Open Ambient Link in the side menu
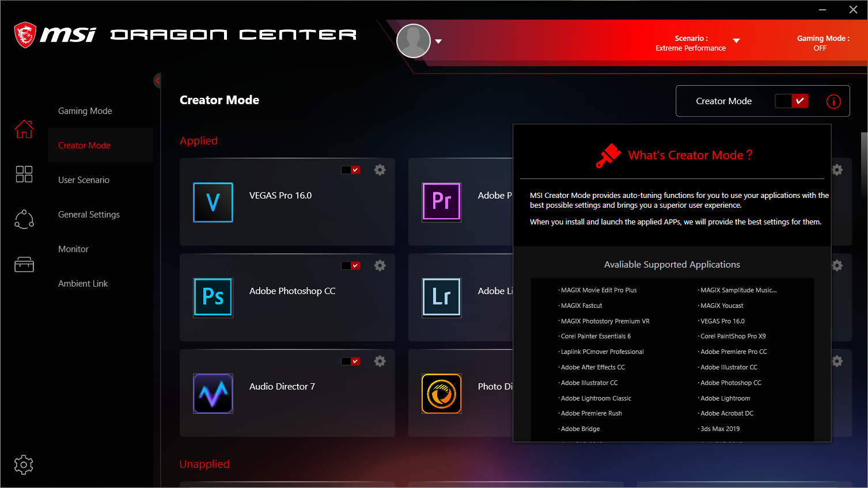Viewport: 868px width, 488px height. pyautogui.click(x=83, y=284)
